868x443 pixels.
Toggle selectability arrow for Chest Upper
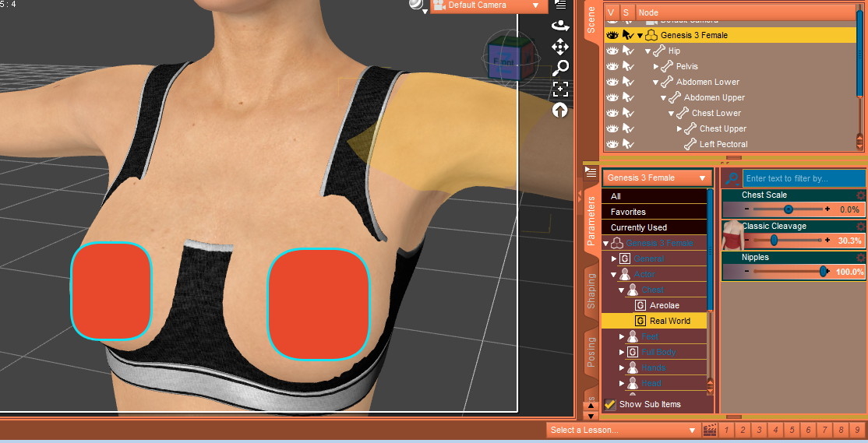(627, 128)
